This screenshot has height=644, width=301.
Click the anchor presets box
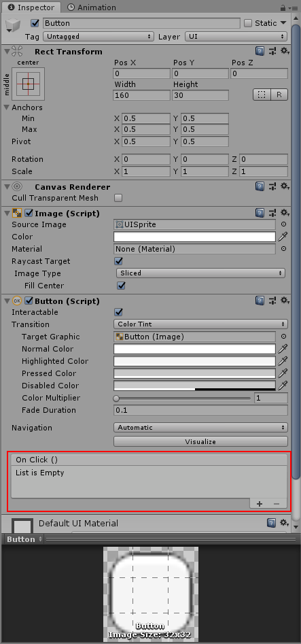[x=28, y=84]
